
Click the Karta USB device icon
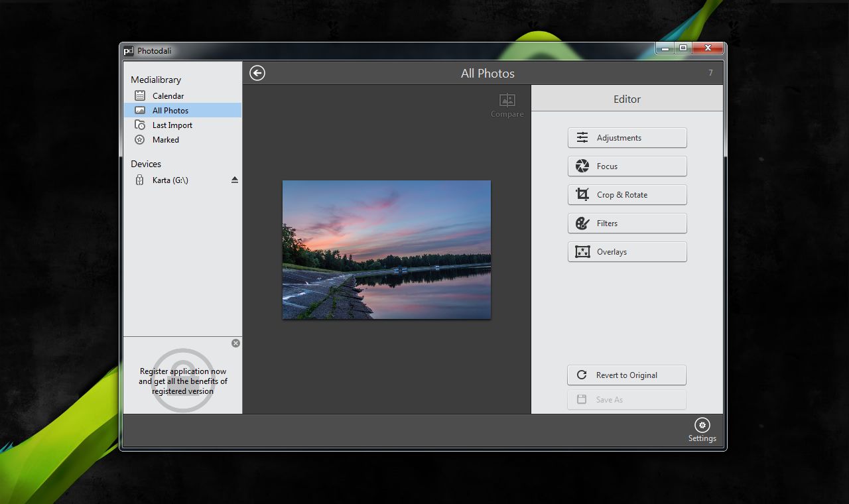pyautogui.click(x=140, y=180)
